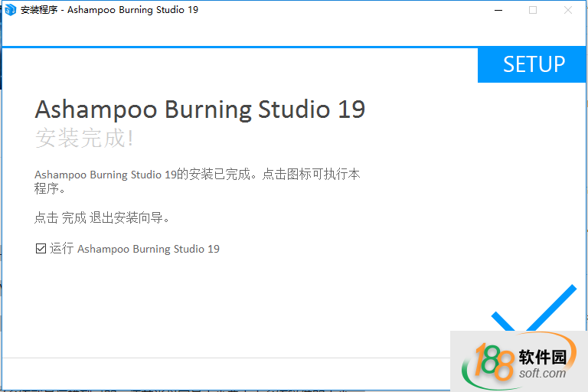Click the word '完成' in the exit instruction

click(x=74, y=217)
